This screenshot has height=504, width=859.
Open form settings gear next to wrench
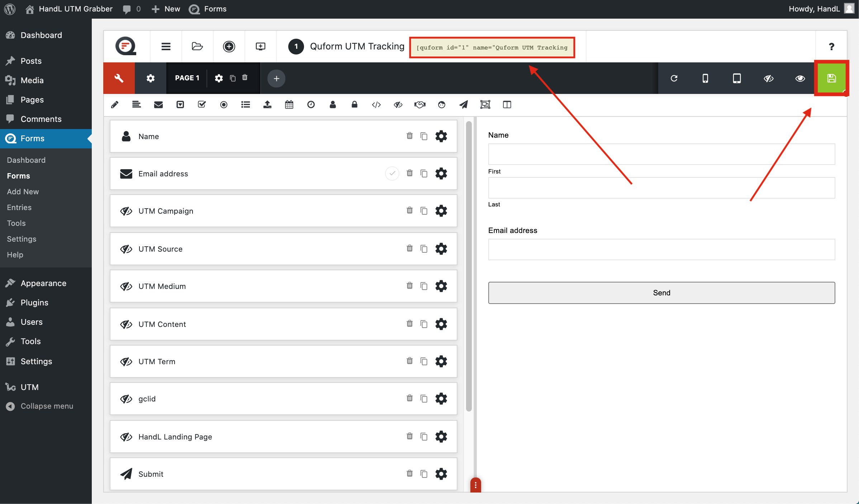(x=151, y=78)
